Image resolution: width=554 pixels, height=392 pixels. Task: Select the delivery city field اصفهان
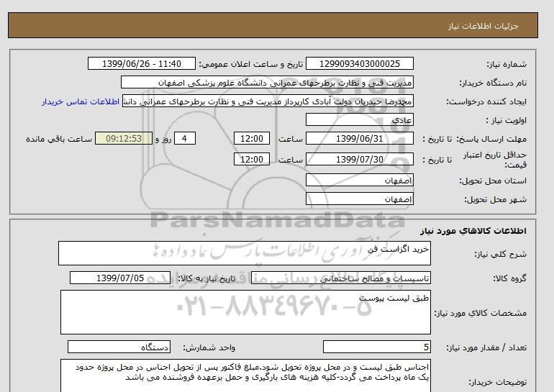pyautogui.click(x=359, y=199)
